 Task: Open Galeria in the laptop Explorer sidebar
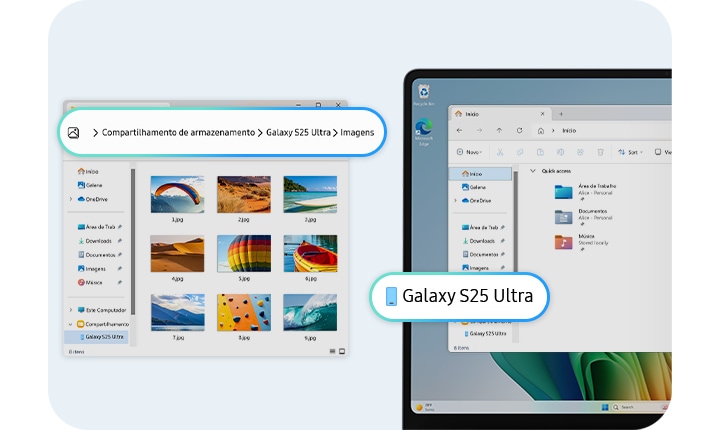[473, 187]
